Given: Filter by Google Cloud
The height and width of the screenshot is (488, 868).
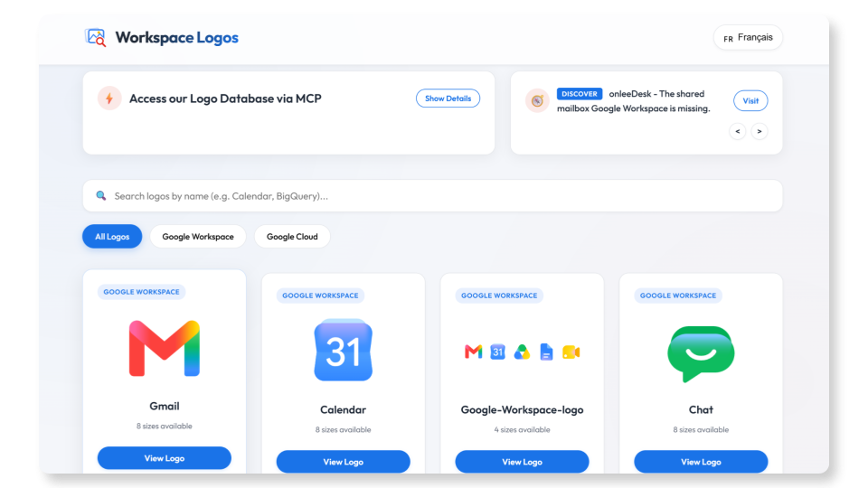Looking at the screenshot, I should 292,236.
